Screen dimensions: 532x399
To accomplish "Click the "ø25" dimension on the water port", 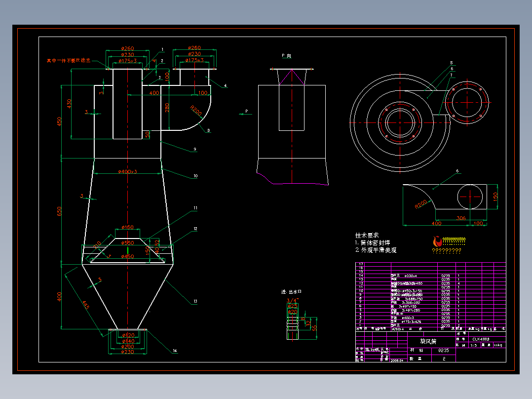I will pos(293,306).
